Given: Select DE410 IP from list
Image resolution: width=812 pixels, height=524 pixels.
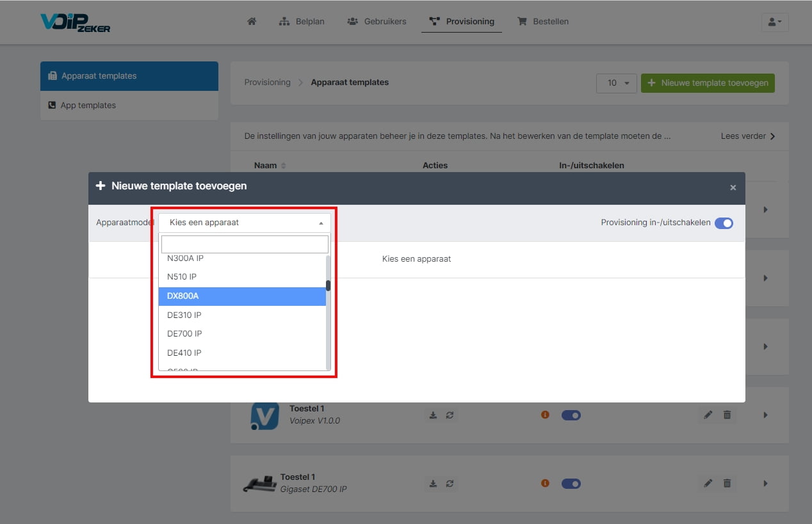Looking at the screenshot, I should [x=242, y=353].
